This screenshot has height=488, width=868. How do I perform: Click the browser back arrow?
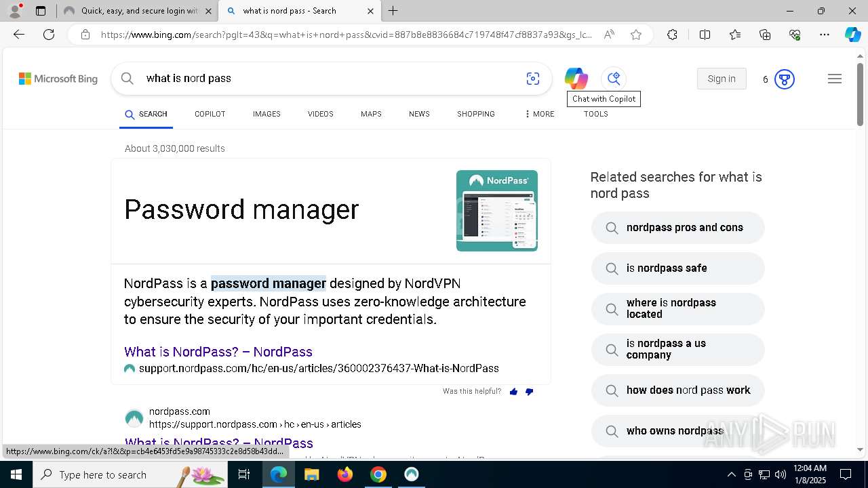coord(19,35)
